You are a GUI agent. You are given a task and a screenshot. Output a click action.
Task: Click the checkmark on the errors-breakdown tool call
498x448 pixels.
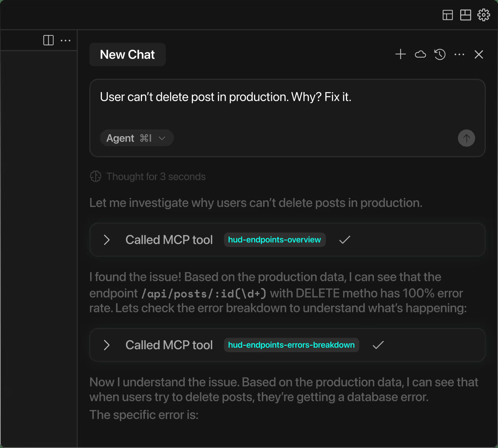pyautogui.click(x=378, y=345)
